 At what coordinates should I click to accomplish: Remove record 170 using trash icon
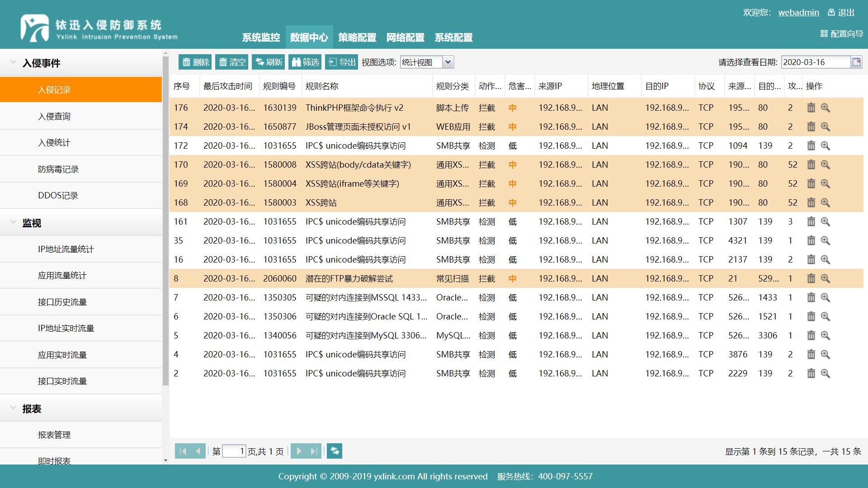click(x=811, y=164)
